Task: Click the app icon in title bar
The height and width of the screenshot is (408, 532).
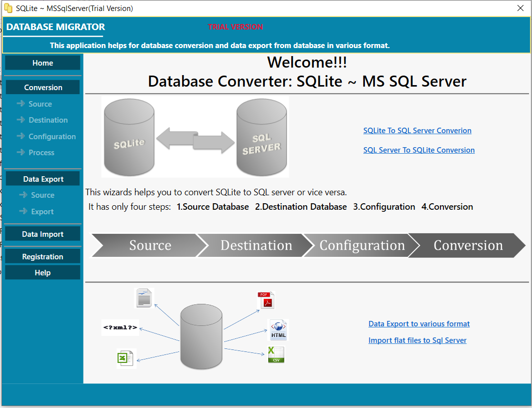Action: (8, 8)
